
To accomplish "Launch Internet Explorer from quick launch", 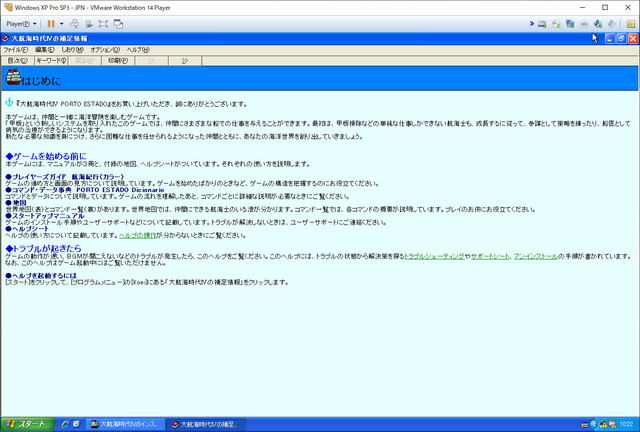I will pos(65,425).
